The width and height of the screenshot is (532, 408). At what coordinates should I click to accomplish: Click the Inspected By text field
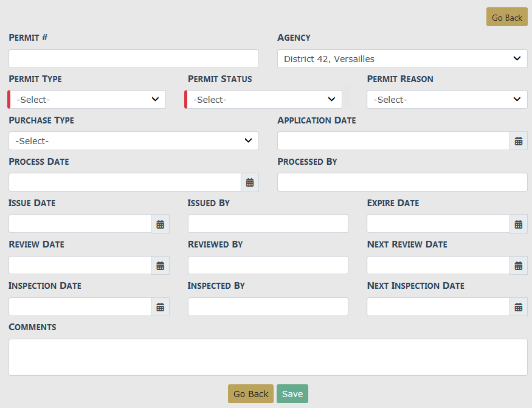click(268, 306)
